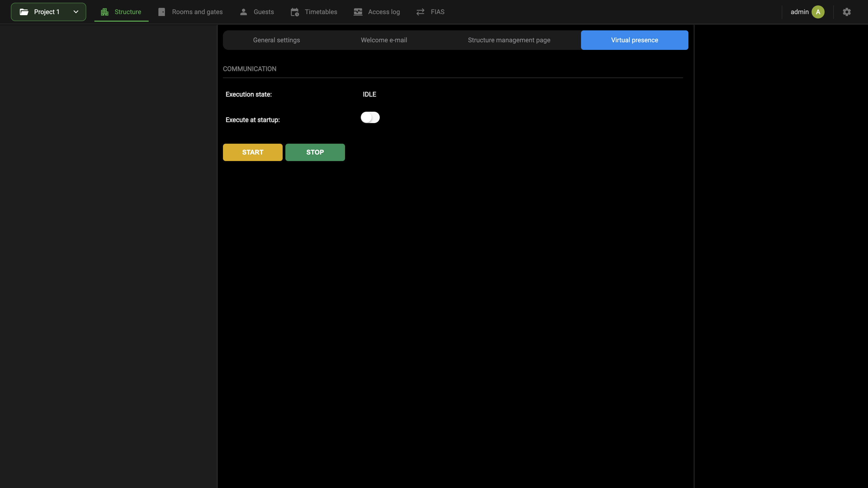Select the Virtual presence tab
The width and height of the screenshot is (868, 488).
(634, 40)
